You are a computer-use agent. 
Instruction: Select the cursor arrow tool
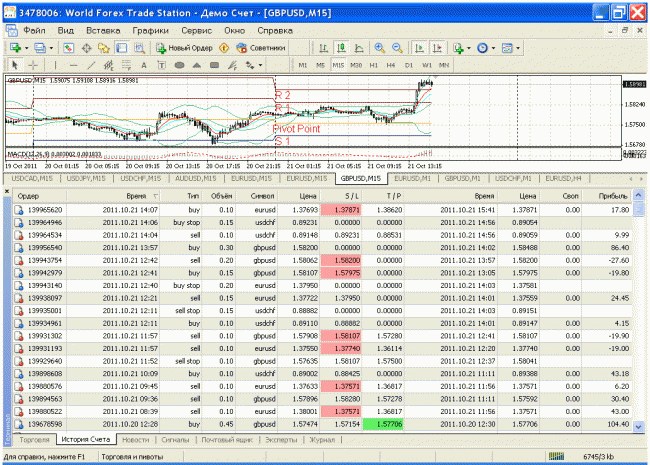[15, 65]
